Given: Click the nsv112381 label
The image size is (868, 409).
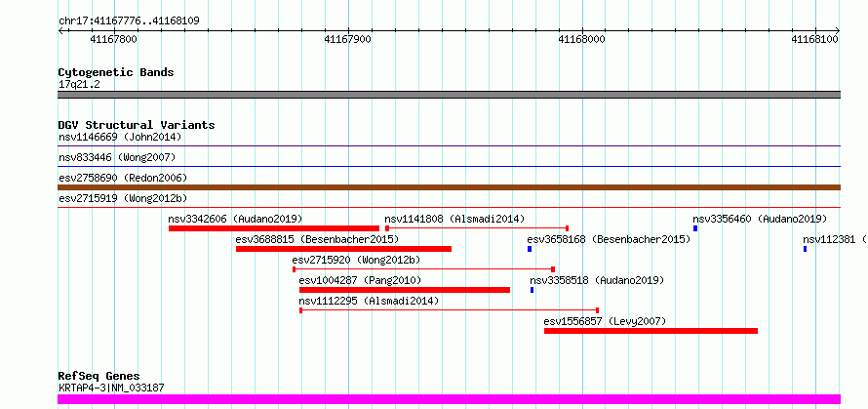Looking at the screenshot, I should [x=835, y=239].
